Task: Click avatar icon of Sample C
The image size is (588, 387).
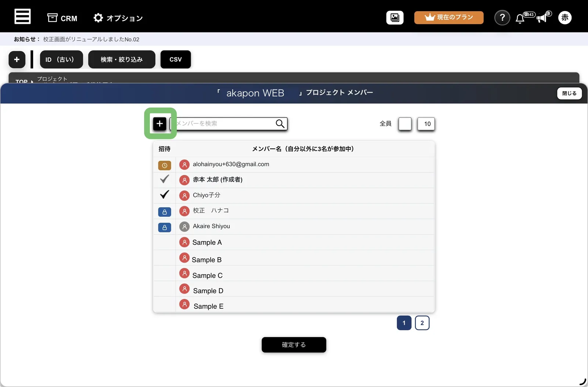Action: [x=184, y=273]
